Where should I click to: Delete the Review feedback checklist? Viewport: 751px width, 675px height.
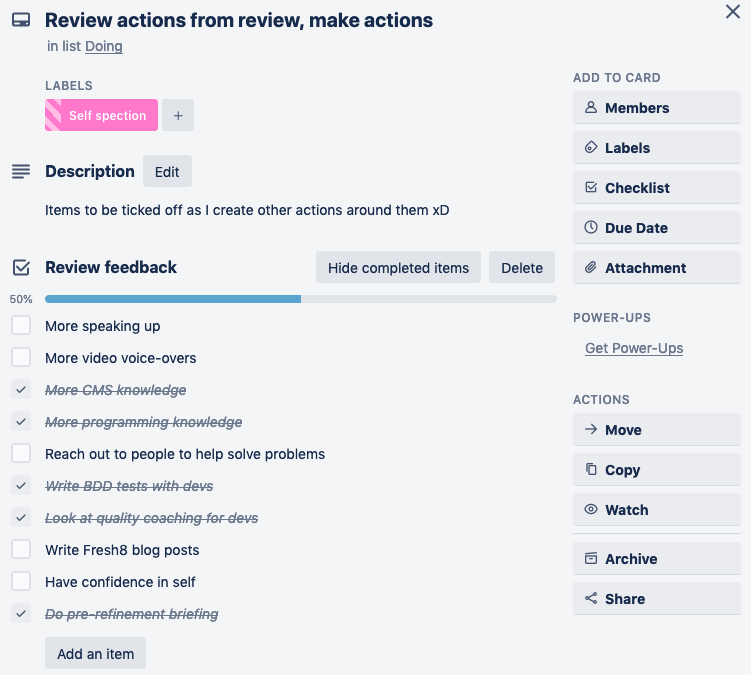coord(522,268)
